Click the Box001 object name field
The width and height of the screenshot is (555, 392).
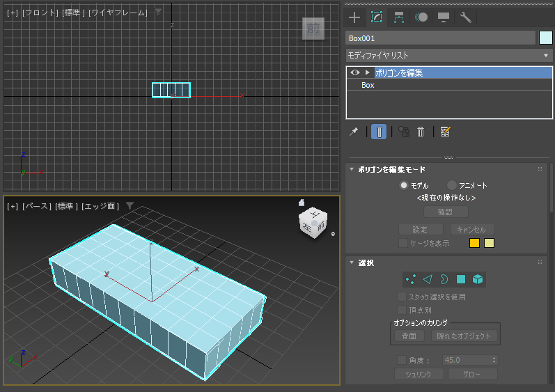(440, 38)
